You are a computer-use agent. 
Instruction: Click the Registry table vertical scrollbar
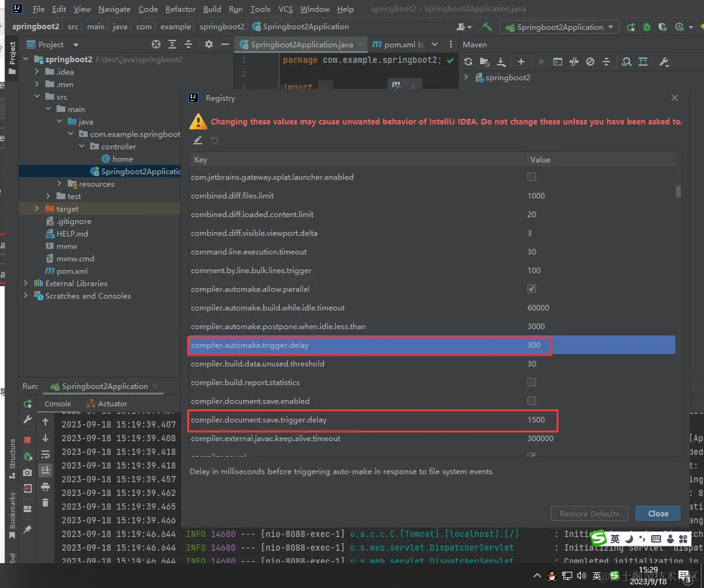pos(679,192)
